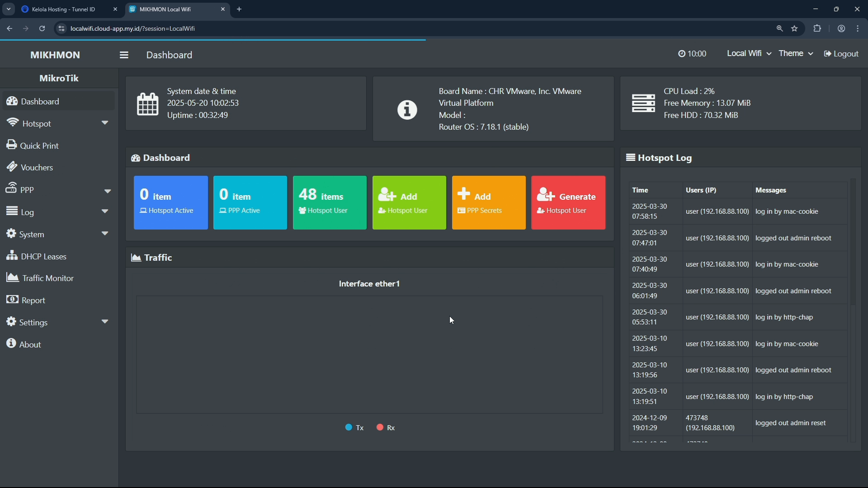Click the Logout link
This screenshot has height=488, width=868.
(841, 54)
